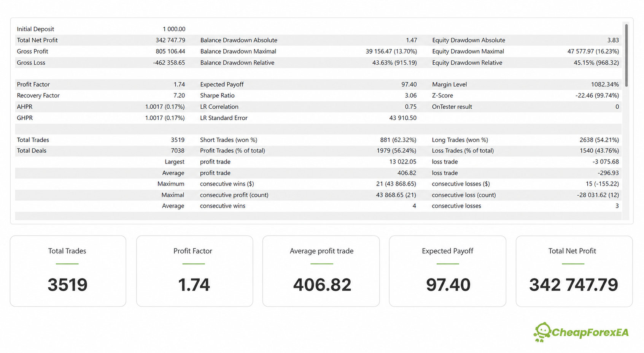644x353 pixels.
Task: Click the value 881 (62.32%)
Action: click(x=398, y=140)
